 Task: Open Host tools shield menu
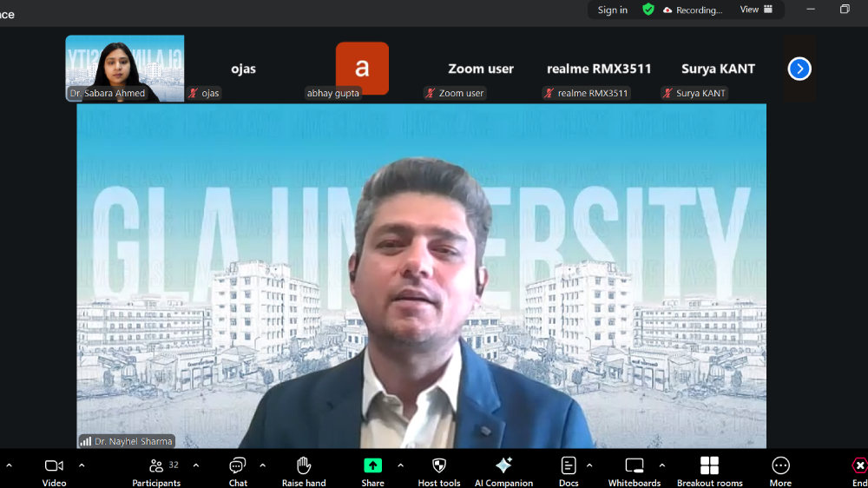(439, 472)
